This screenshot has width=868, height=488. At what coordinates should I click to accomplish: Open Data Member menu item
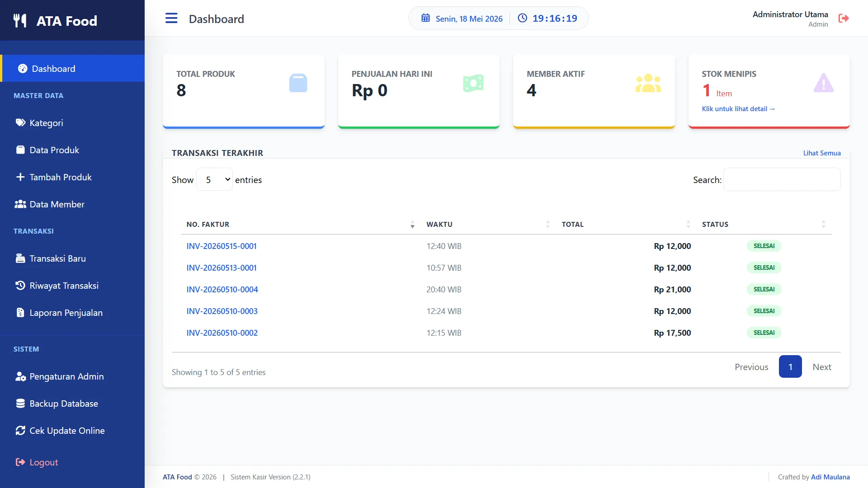click(72, 204)
